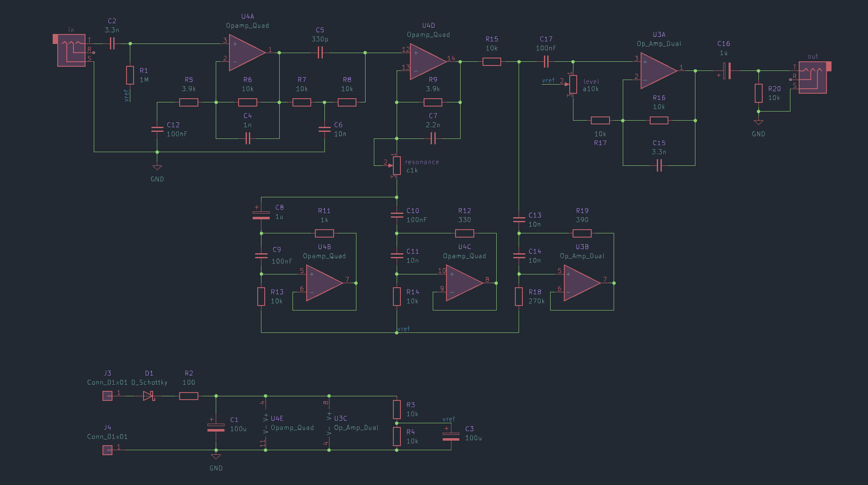Viewport: 868px width, 485px height.
Task: Click the '2.2n' value of C7
Action: click(x=433, y=125)
